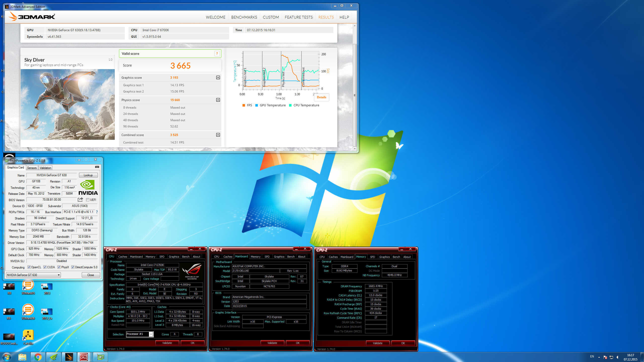Click the Windows Start button
This screenshot has height=362, width=644.
(7, 357)
